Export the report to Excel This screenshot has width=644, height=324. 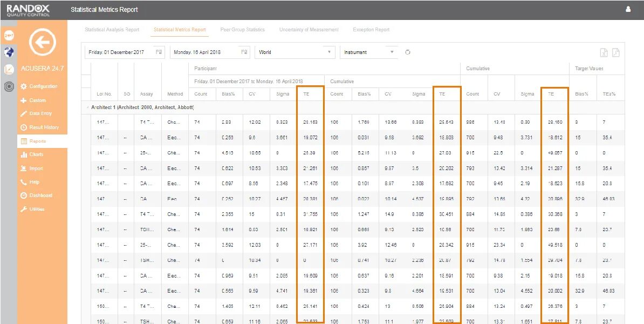pyautogui.click(x=604, y=52)
